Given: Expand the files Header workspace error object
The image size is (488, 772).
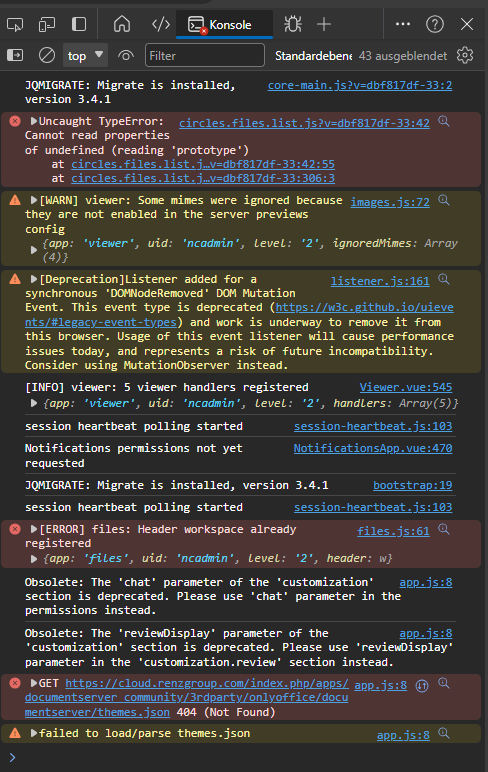Looking at the screenshot, I should click(x=34, y=559).
